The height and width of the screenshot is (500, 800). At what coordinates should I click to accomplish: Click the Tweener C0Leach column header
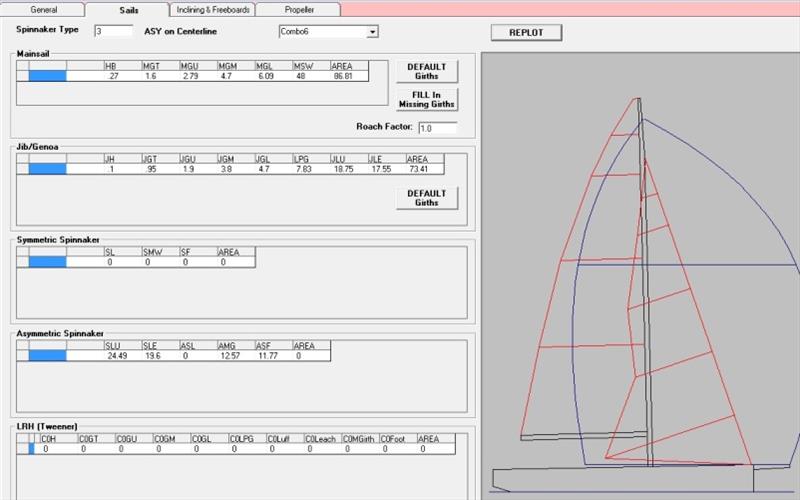click(x=323, y=438)
